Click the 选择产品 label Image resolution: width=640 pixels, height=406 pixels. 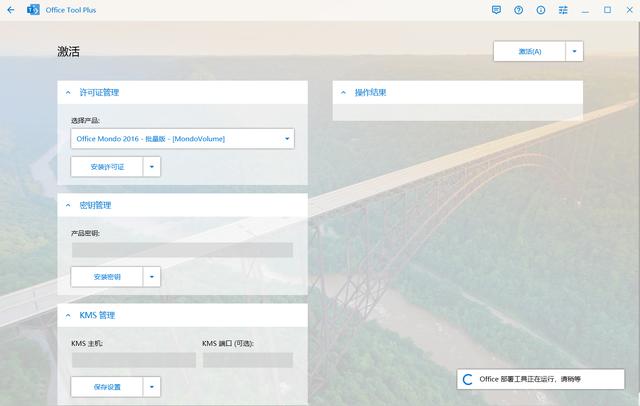[x=85, y=121]
